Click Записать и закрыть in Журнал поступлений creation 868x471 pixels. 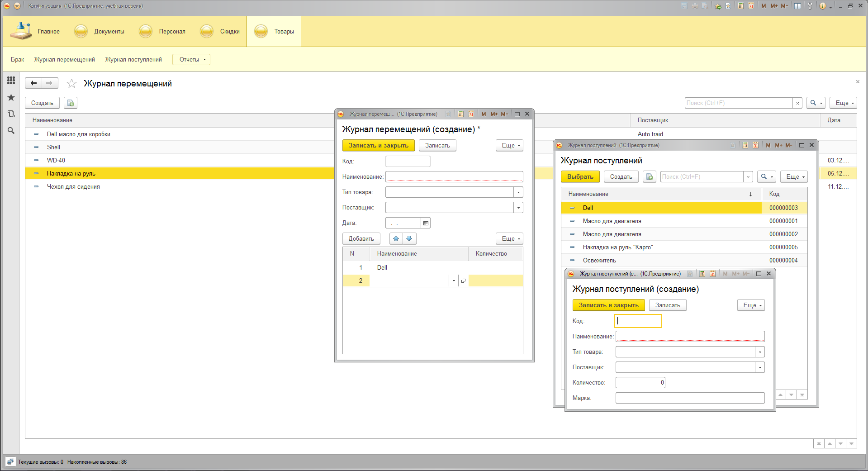tap(609, 305)
